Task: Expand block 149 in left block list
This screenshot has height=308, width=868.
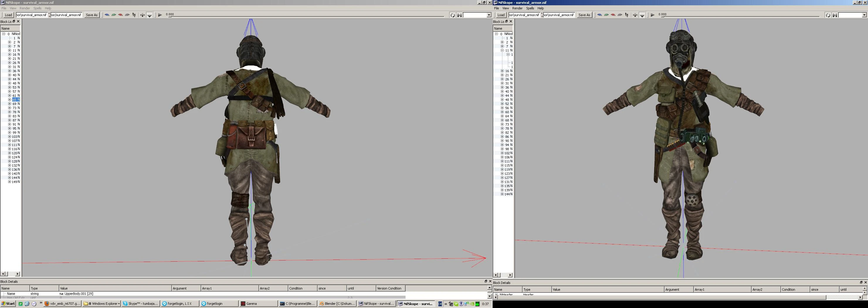Action: [9, 182]
